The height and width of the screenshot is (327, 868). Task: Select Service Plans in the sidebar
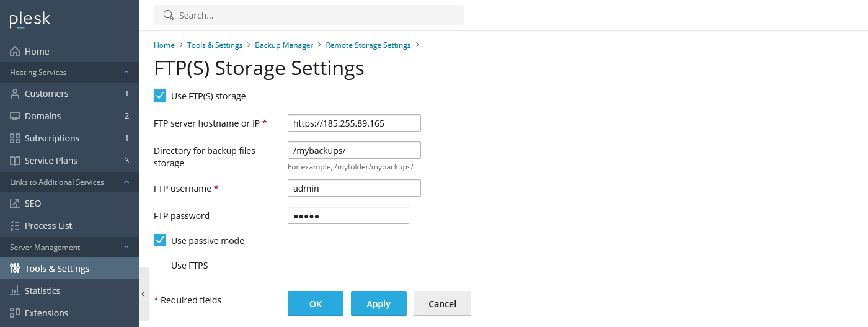(x=69, y=161)
